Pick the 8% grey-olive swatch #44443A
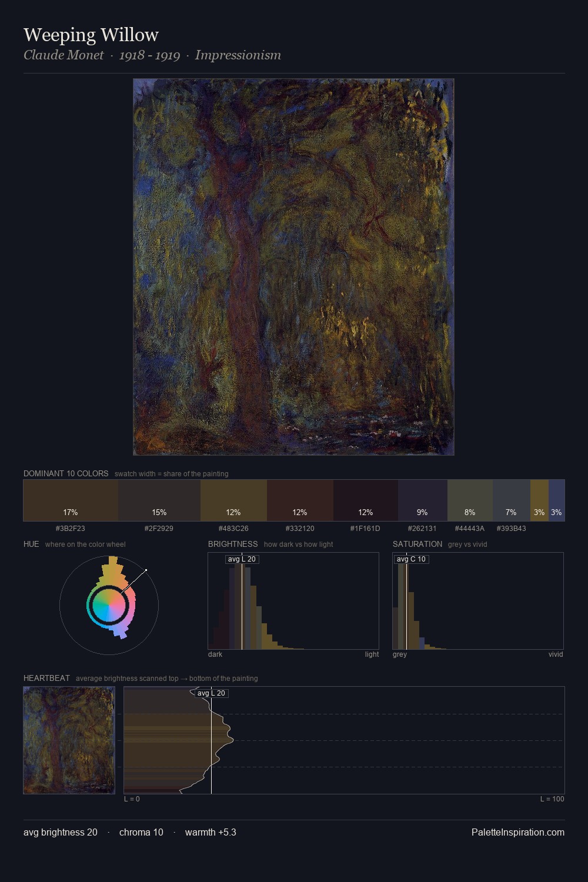Viewport: 588px width, 882px height. [x=470, y=500]
